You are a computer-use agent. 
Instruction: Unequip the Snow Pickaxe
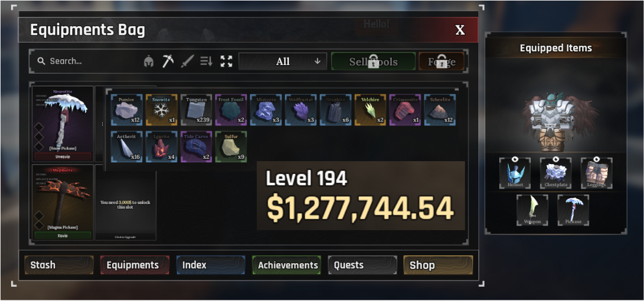63,156
